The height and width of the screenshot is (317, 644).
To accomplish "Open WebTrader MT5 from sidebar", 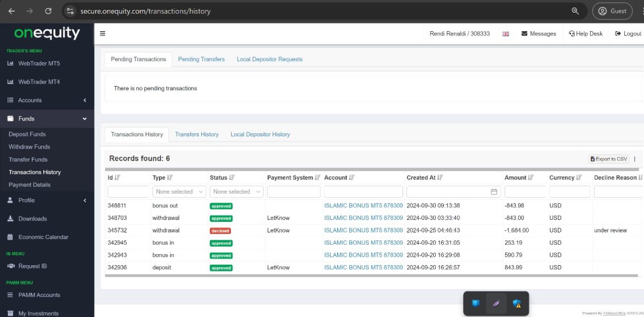I will point(39,64).
